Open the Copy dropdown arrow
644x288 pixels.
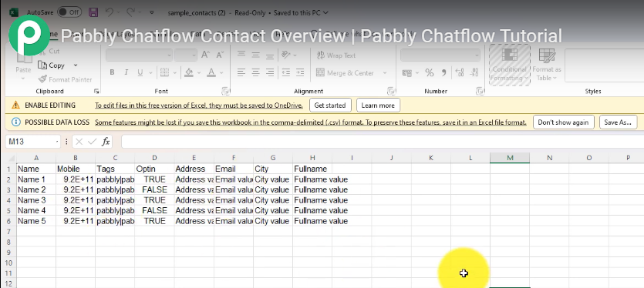tap(76, 65)
